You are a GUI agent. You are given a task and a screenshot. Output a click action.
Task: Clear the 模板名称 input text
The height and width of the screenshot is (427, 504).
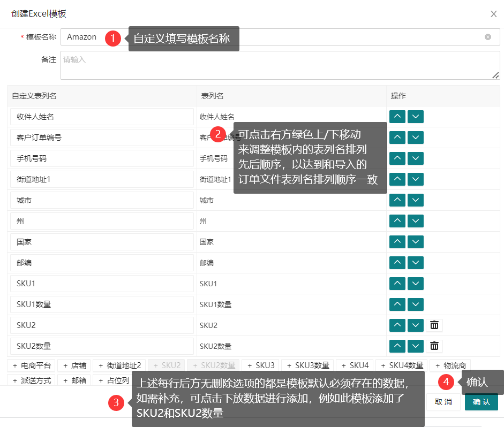coord(488,37)
